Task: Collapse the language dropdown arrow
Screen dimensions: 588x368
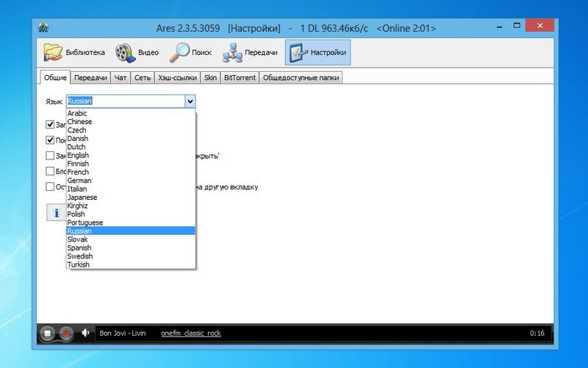Action: tap(190, 101)
